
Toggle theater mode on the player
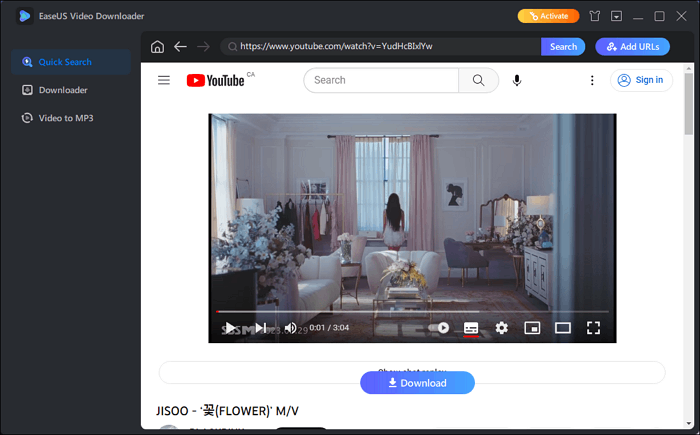[563, 328]
